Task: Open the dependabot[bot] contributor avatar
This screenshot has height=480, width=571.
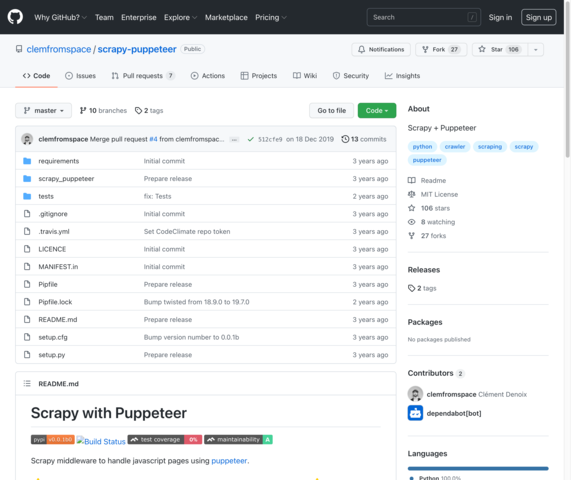Action: (x=415, y=413)
